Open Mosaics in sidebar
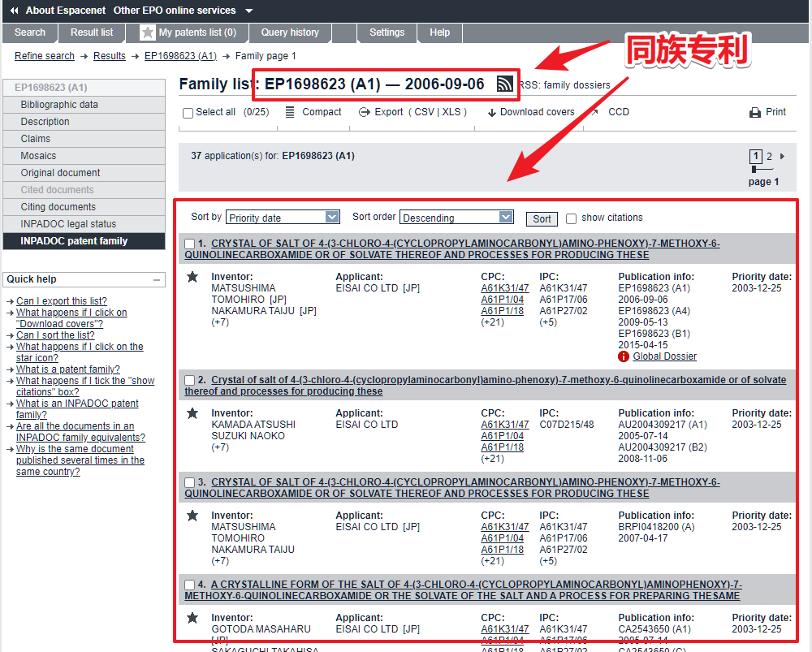 pos(84,156)
